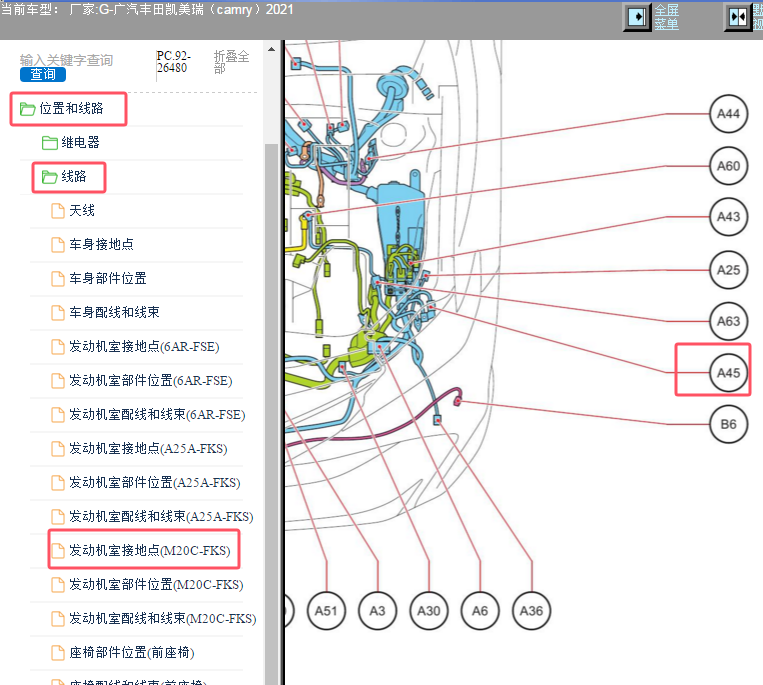The width and height of the screenshot is (763, 685).
Task: Click the tree panel vertical scrollbar thumb
Action: [x=272, y=414]
